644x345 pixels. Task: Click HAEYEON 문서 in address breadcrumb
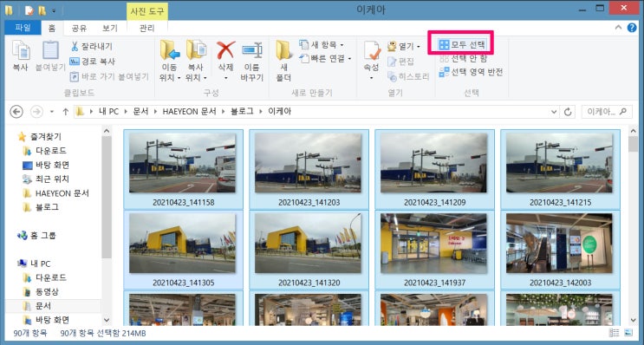point(189,111)
